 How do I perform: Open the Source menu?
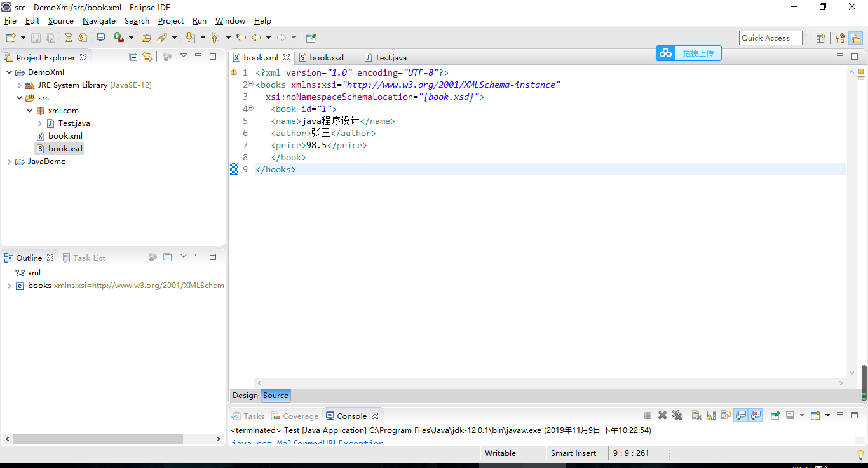point(61,21)
